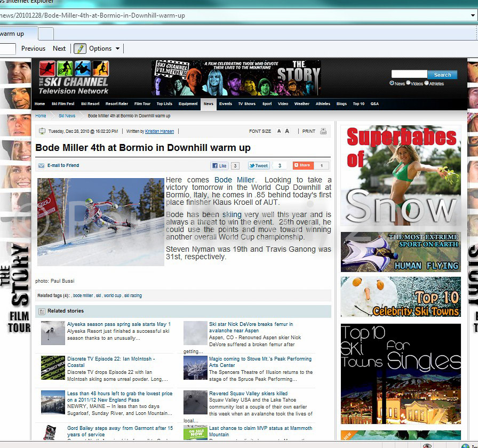Click the bode miller tag
The image size is (478, 448).
tap(83, 295)
